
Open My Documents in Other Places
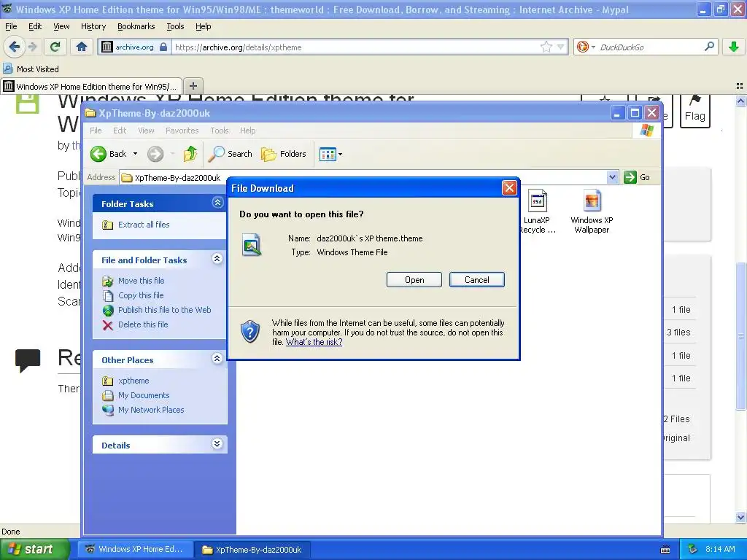pos(144,395)
